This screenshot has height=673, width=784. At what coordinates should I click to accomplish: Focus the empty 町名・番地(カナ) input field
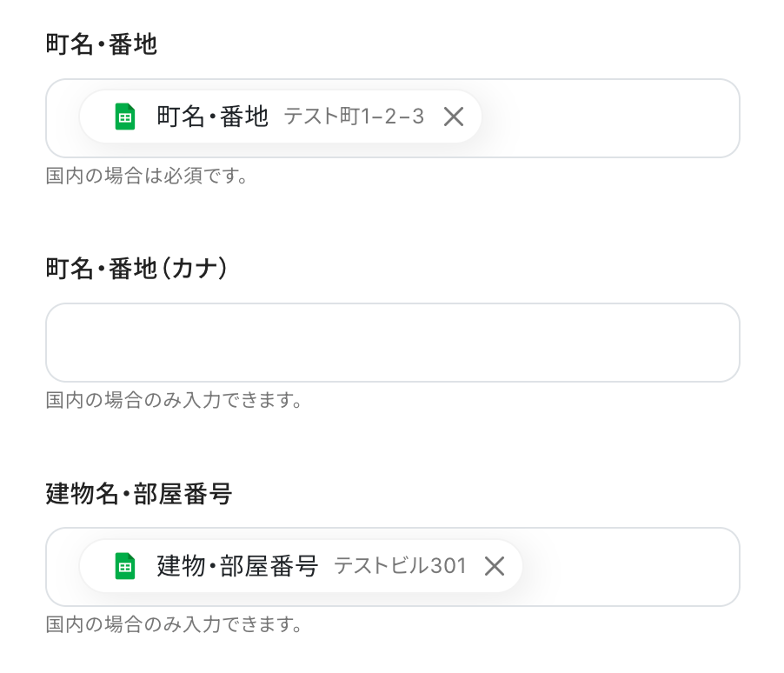[392, 343]
